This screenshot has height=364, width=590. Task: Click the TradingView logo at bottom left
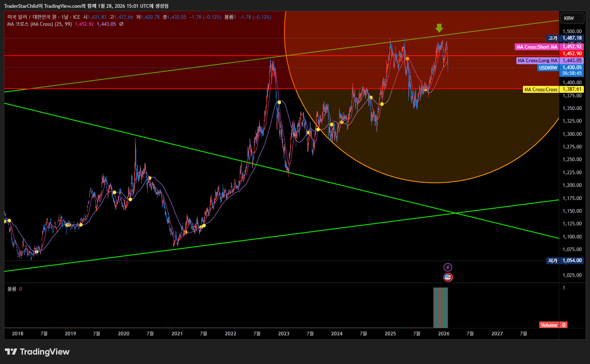[x=37, y=352]
